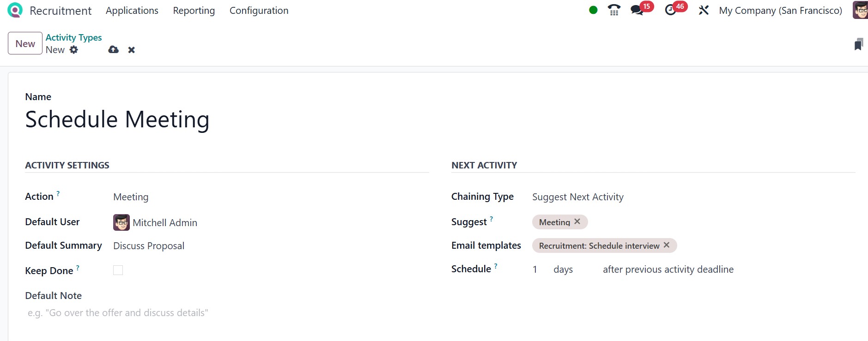Screen dimensions: 868x341
Task: Go back to Activity Types breadcrumb
Action: click(73, 37)
